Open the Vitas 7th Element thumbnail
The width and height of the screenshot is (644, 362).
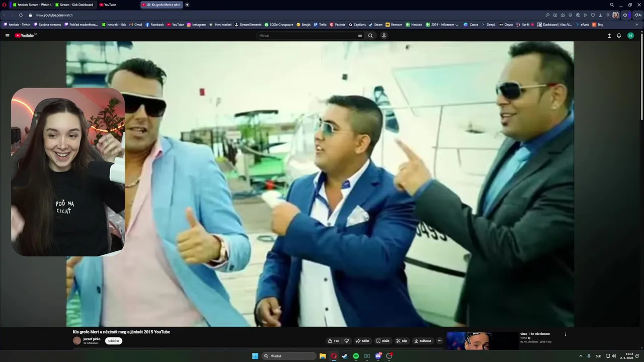pos(482,341)
